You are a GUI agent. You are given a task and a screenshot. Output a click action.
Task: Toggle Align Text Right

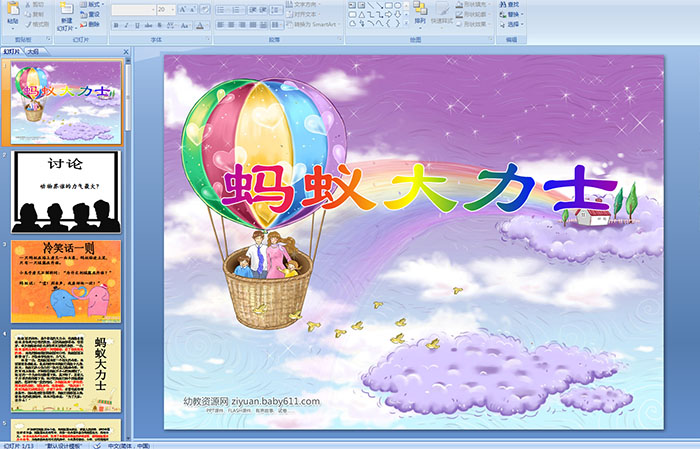(242, 25)
